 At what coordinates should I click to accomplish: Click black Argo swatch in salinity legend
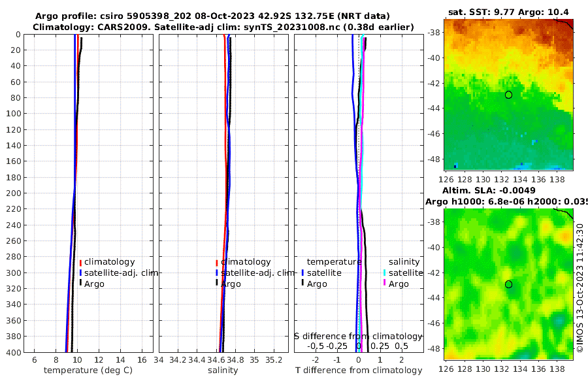click(x=217, y=282)
